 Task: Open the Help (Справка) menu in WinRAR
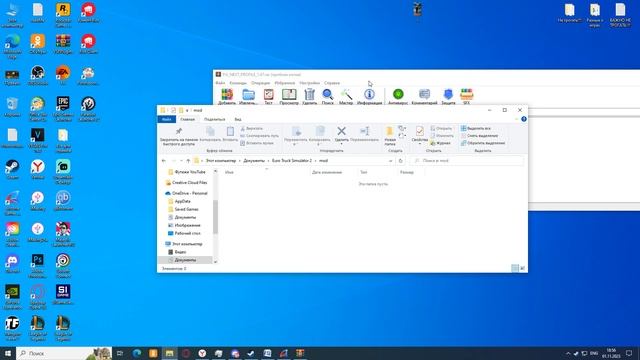[332, 83]
